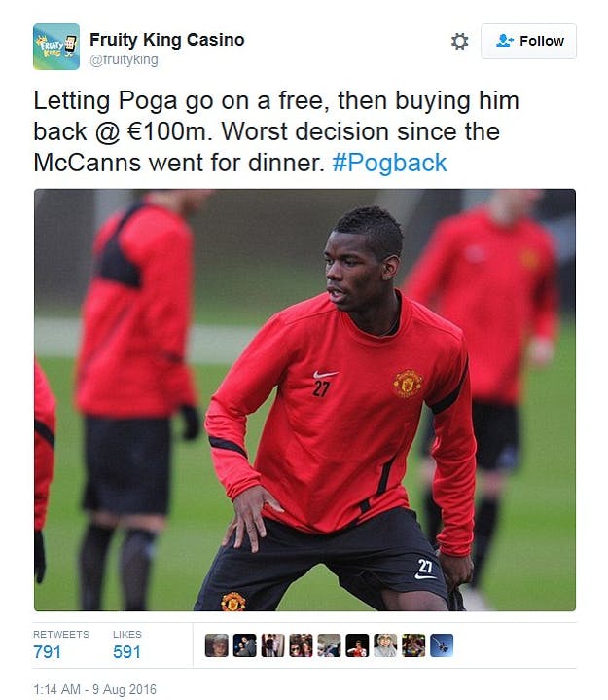The height and width of the screenshot is (700, 608).
Task: Open the seventh liker avatar thumbnail
Action: point(385,645)
